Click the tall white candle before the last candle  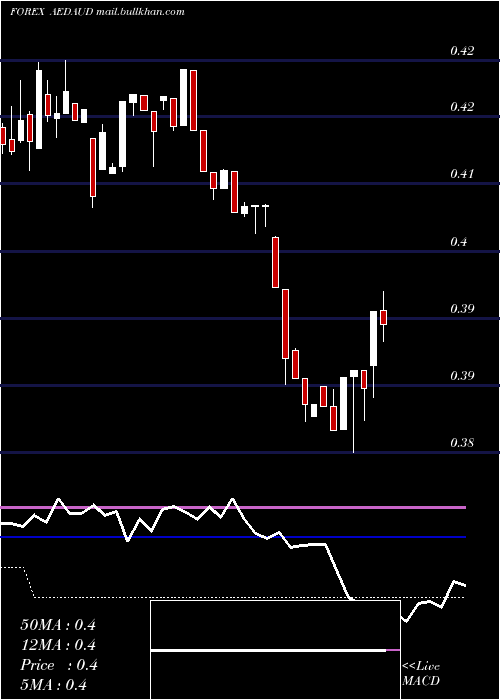[373, 338]
